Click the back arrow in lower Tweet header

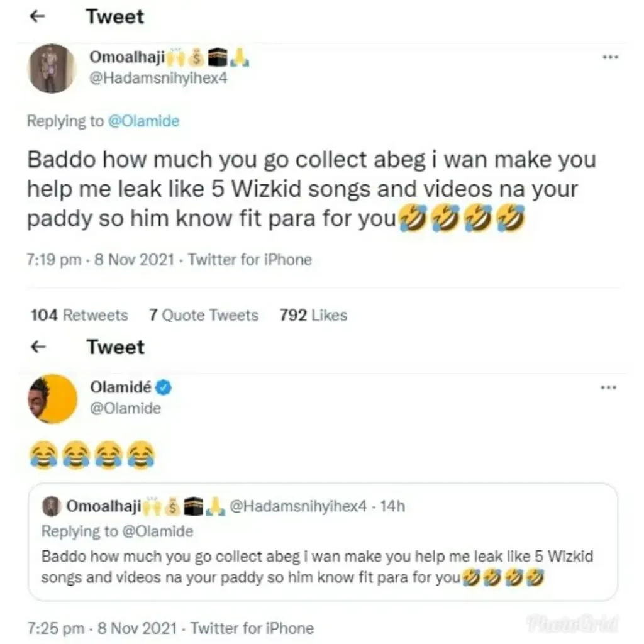click(x=38, y=347)
